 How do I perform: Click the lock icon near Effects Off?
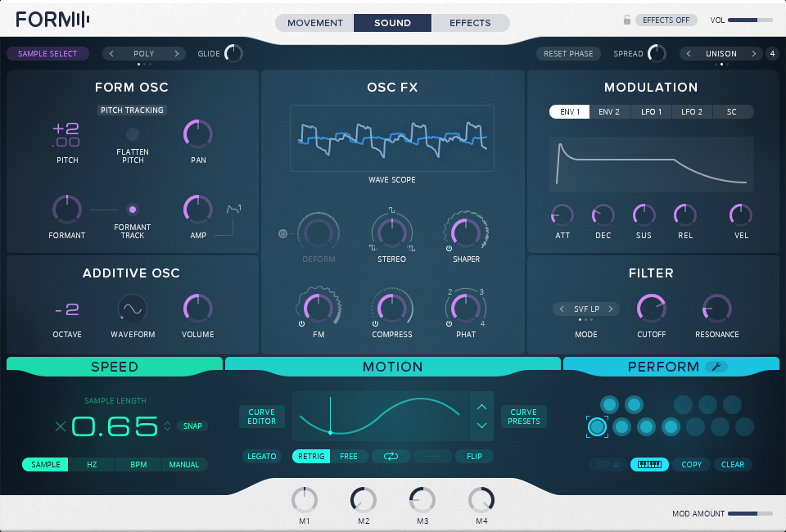(626, 19)
